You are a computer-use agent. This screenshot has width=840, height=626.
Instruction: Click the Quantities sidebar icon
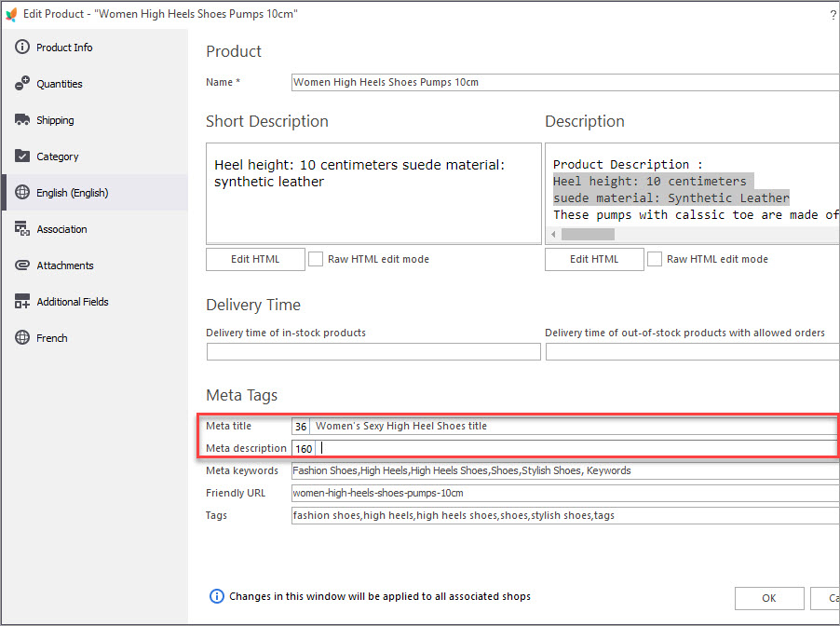coord(22,84)
